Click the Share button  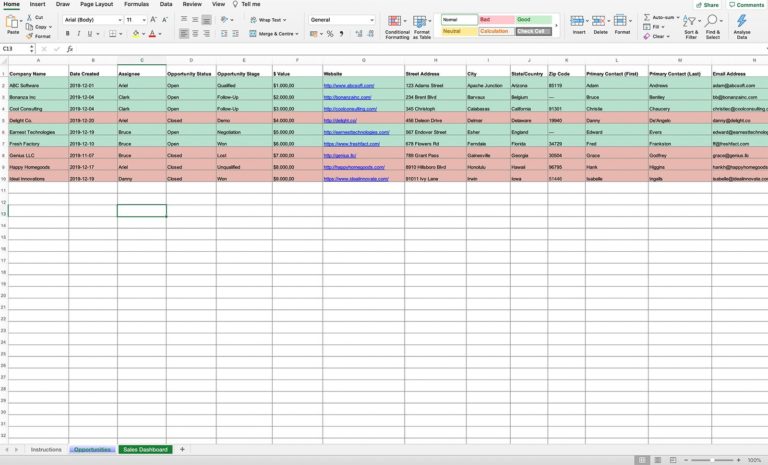(707, 5)
